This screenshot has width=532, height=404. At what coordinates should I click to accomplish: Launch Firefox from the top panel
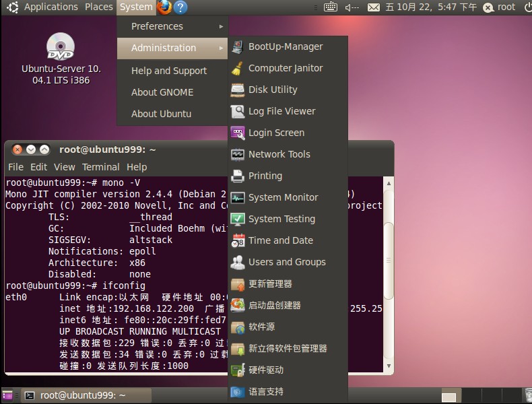pos(164,7)
